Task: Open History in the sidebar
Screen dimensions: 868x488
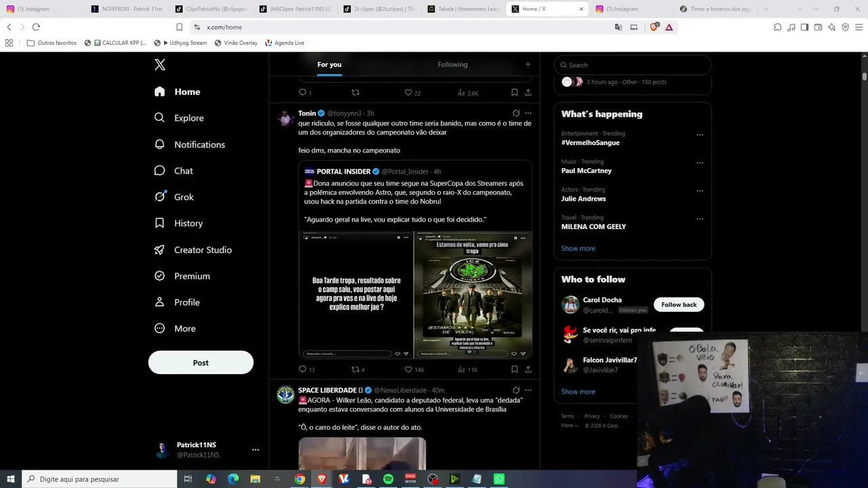Action: coord(178,223)
